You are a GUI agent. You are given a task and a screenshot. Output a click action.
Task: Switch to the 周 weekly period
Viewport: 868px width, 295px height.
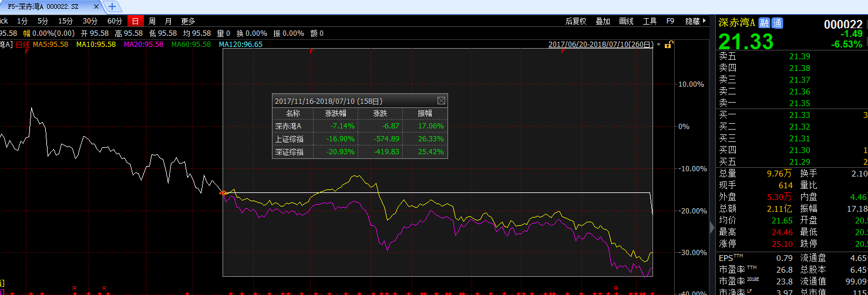tap(152, 21)
